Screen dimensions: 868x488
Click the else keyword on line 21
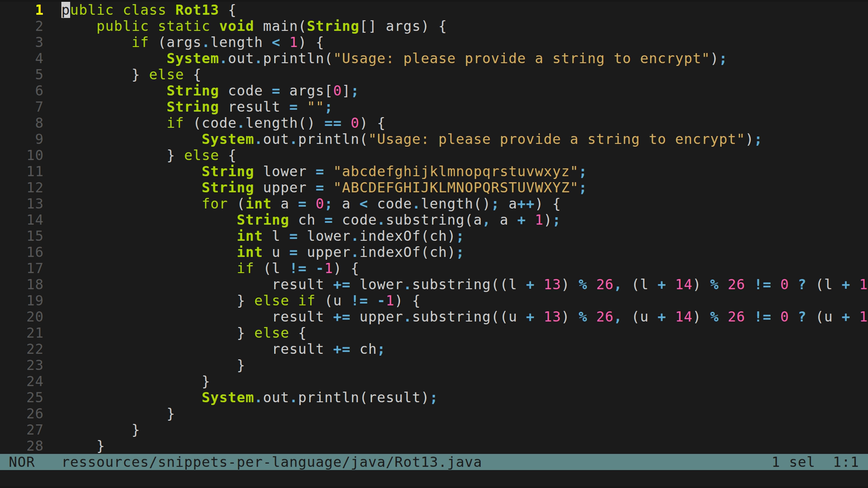click(271, 333)
